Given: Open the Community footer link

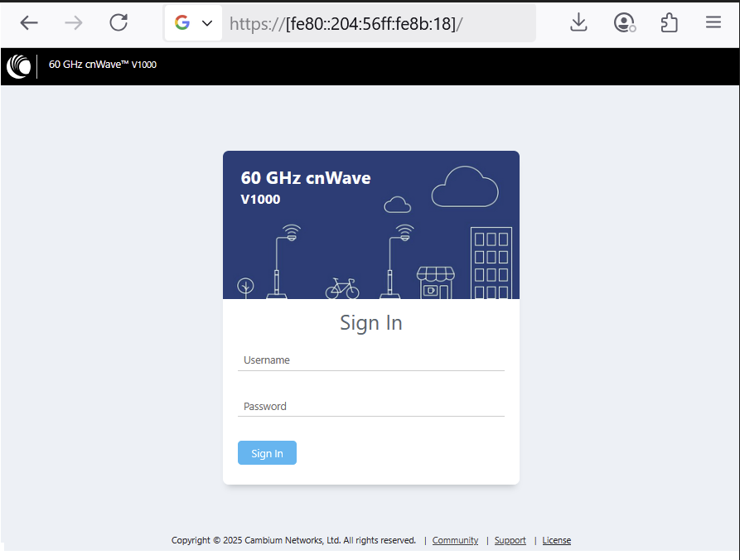Looking at the screenshot, I should [x=455, y=540].
